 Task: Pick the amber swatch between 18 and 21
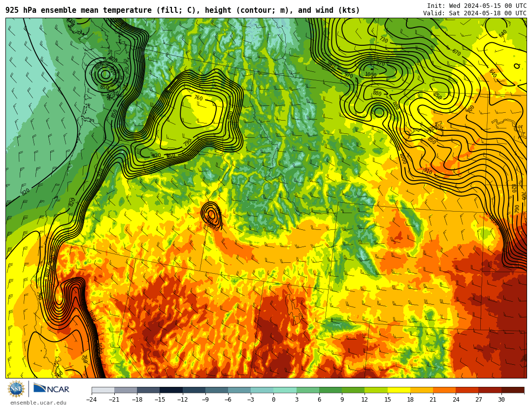coord(421,390)
